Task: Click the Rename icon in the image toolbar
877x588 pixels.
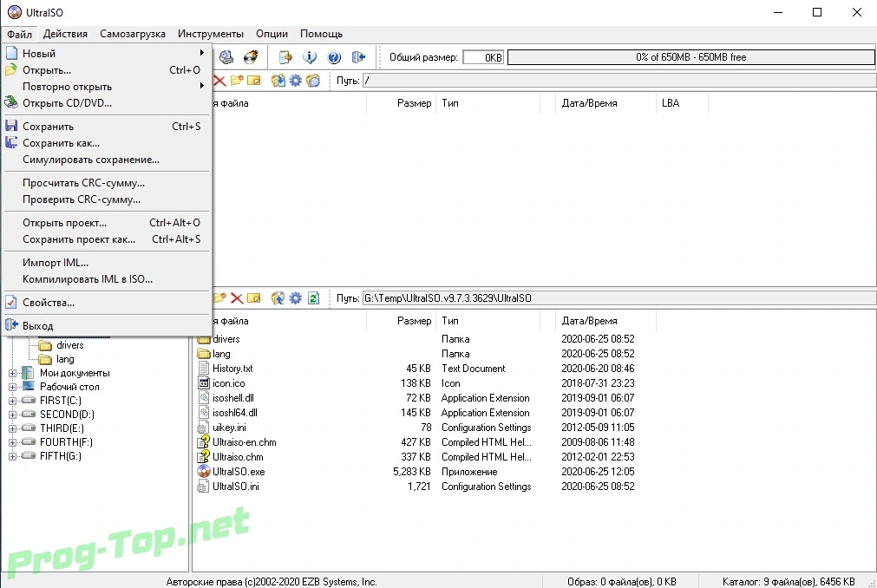Action: click(254, 81)
